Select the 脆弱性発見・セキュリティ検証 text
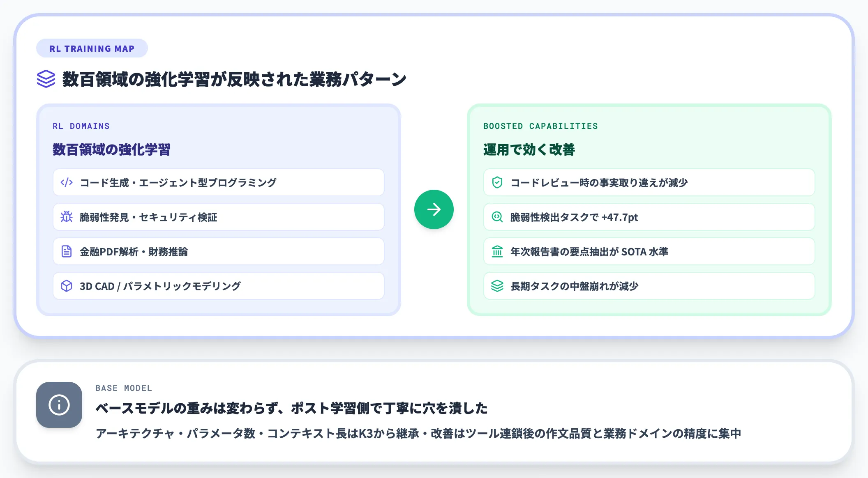Image resolution: width=868 pixels, height=478 pixels. coord(148,217)
